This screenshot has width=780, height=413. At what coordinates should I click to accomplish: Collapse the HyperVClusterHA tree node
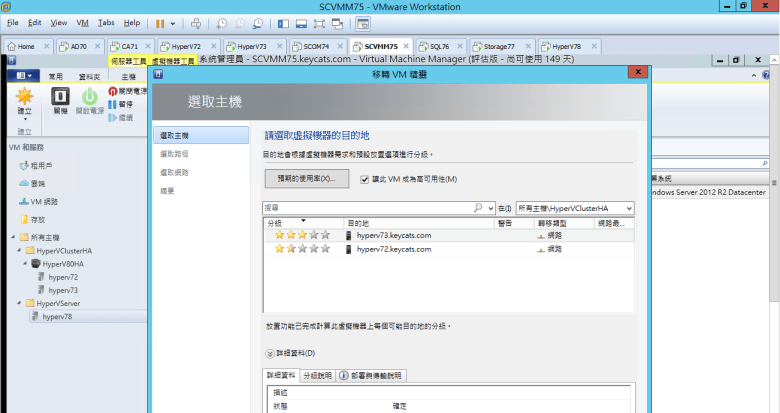(18, 250)
